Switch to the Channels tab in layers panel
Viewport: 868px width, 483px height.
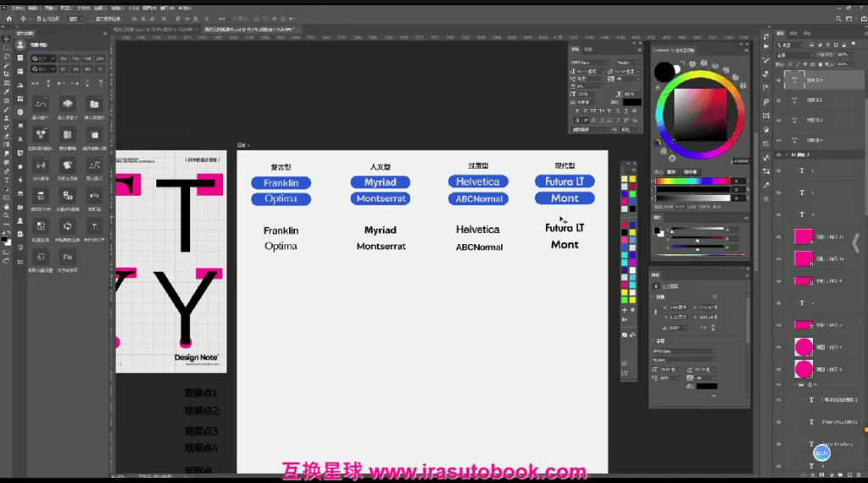coord(793,34)
